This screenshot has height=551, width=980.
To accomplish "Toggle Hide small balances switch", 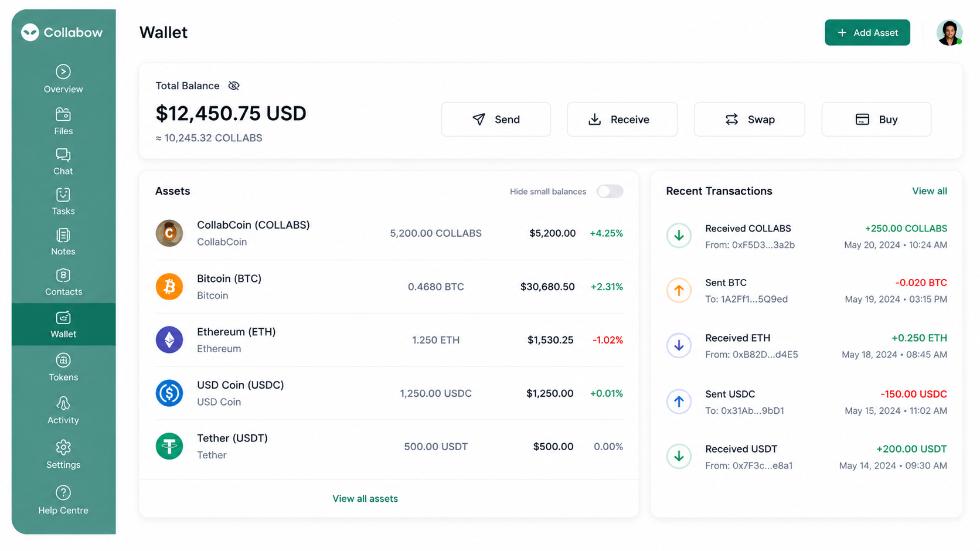I will [x=610, y=191].
